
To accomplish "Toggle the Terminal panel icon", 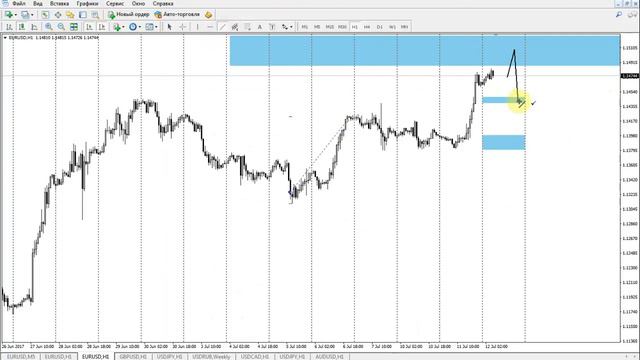I will pyautogui.click(x=83, y=15).
